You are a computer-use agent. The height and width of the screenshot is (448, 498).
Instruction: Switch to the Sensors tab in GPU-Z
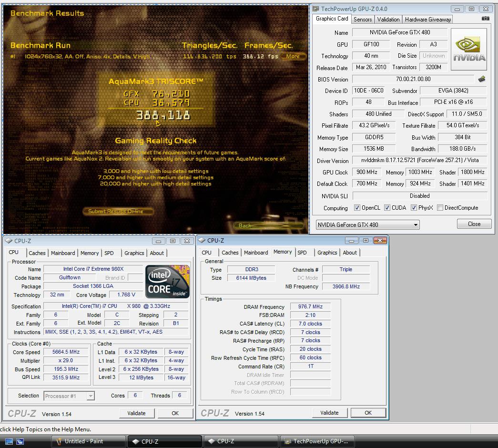362,20
